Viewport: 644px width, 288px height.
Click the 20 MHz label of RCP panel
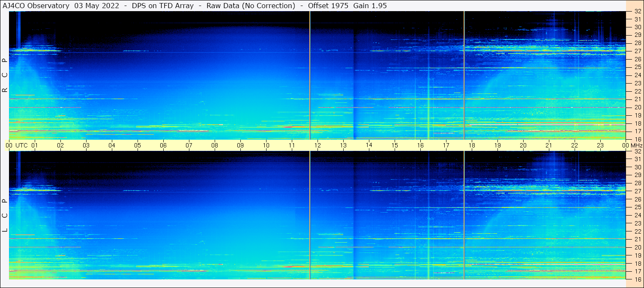(637, 107)
